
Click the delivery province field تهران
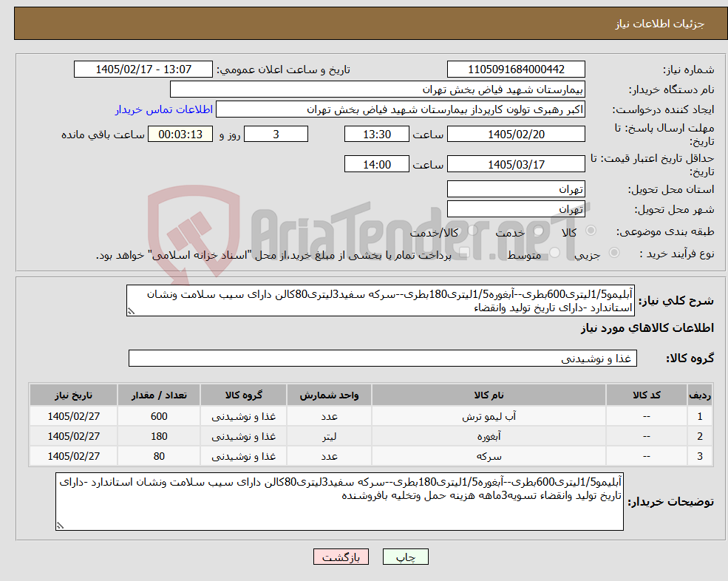pyautogui.click(x=516, y=189)
